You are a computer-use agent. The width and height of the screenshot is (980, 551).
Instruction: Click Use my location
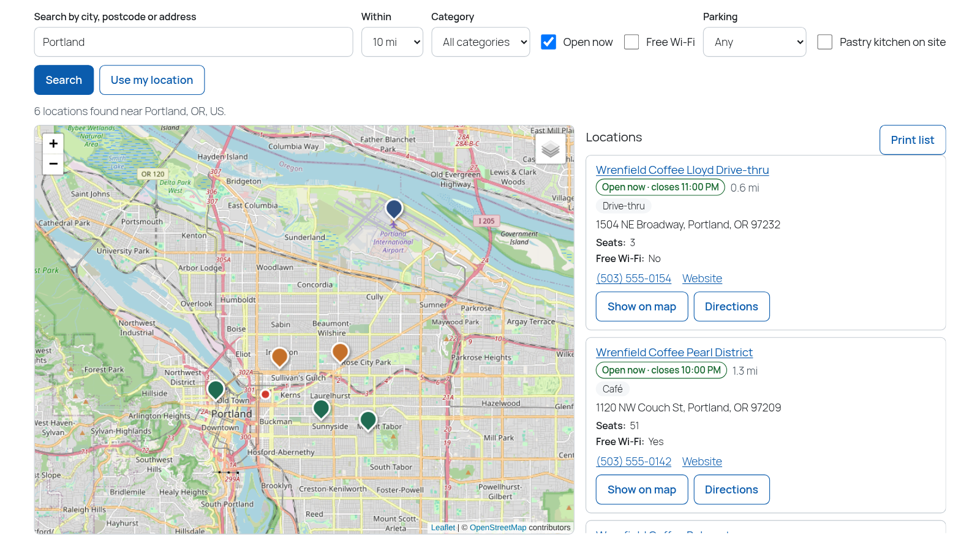(152, 80)
